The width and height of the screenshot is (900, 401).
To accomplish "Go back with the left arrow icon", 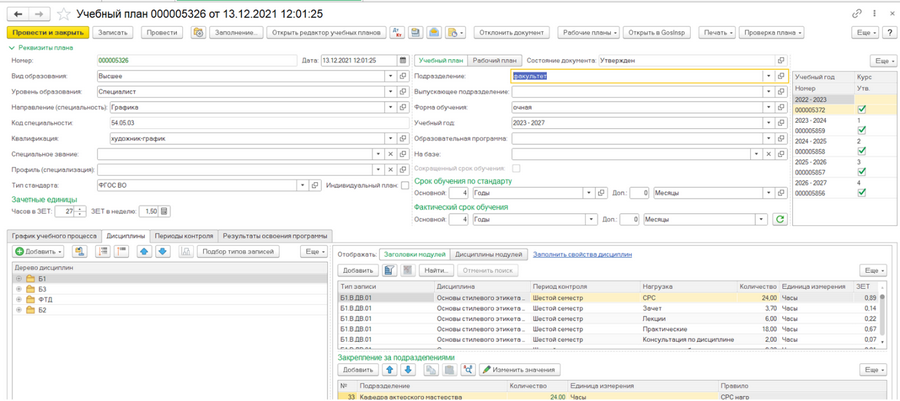I will pyautogui.click(x=17, y=13).
